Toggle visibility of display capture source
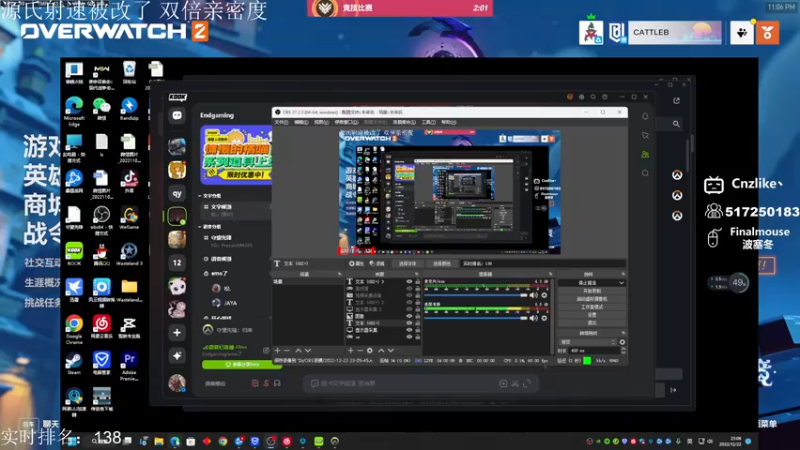The height and width of the screenshot is (450, 800). [x=409, y=330]
